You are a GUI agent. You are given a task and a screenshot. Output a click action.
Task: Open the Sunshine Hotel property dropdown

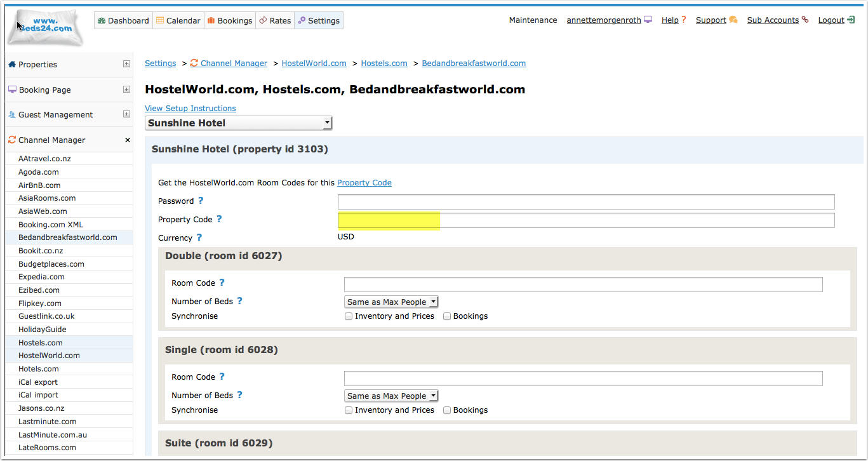pos(239,123)
